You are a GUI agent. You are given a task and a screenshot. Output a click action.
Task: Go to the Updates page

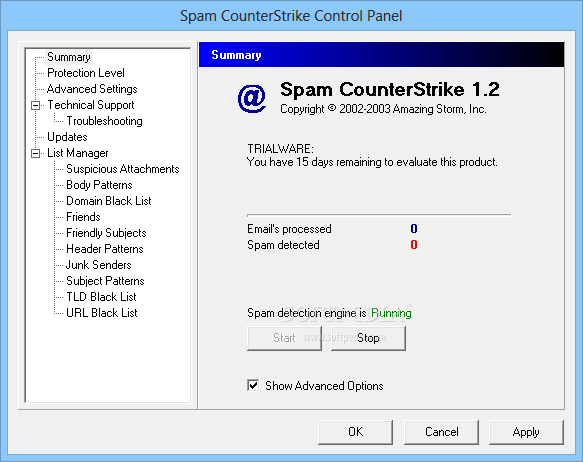coord(67,137)
